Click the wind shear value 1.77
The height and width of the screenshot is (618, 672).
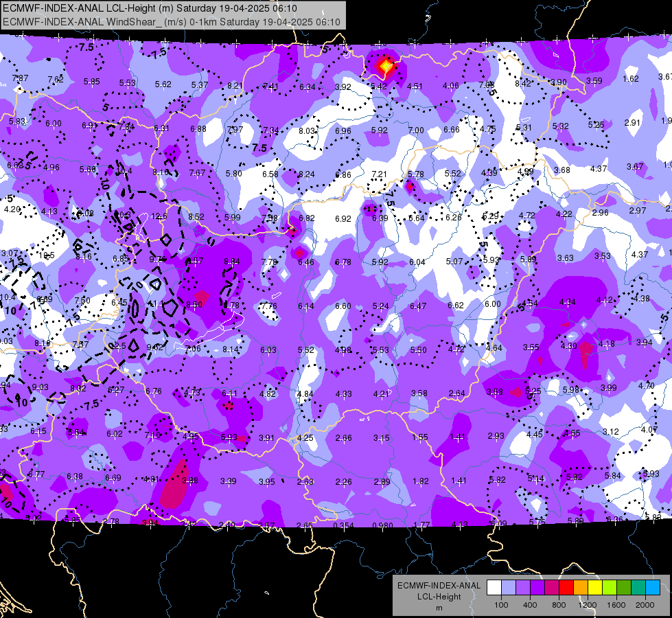421,525
